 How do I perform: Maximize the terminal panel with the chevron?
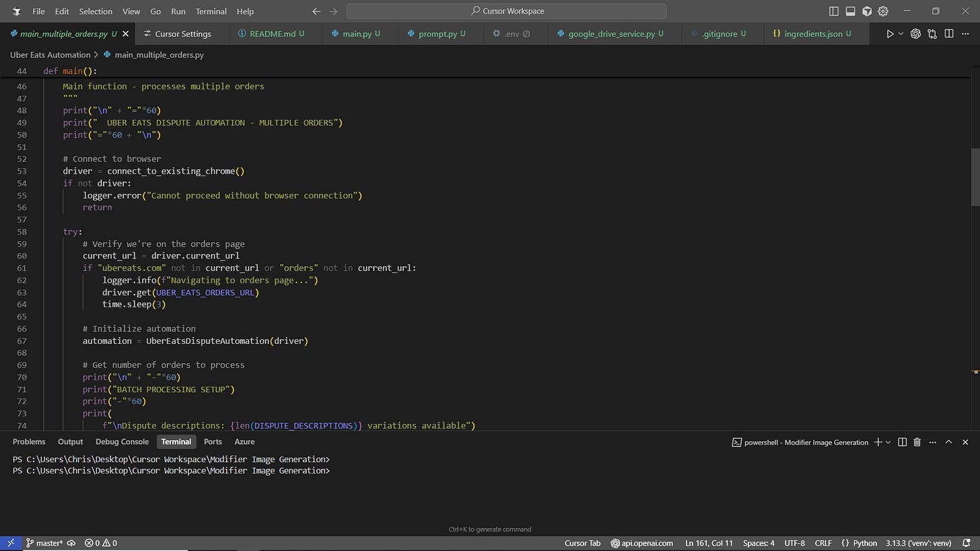click(x=948, y=442)
